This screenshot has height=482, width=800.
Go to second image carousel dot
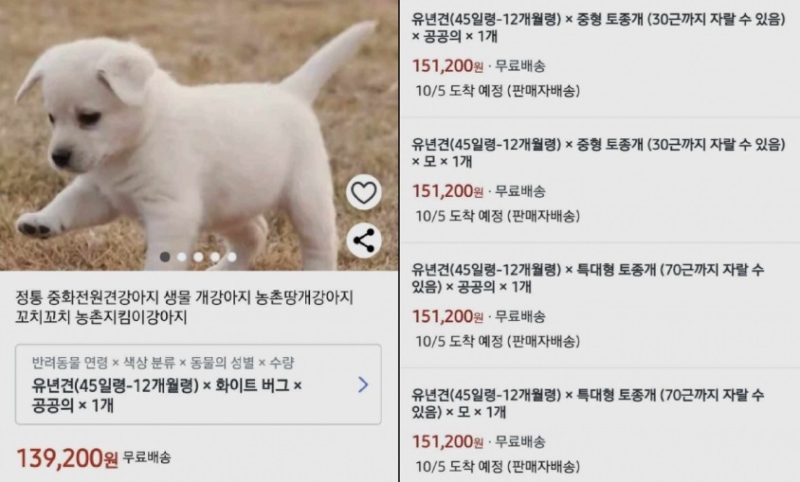click(x=182, y=257)
